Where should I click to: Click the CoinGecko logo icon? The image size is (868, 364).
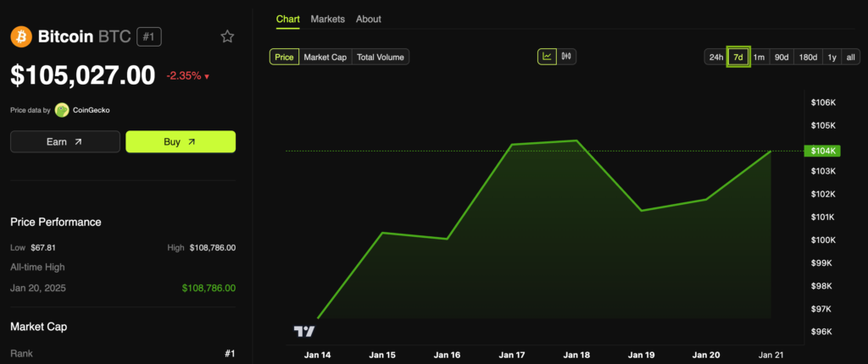[x=62, y=110]
